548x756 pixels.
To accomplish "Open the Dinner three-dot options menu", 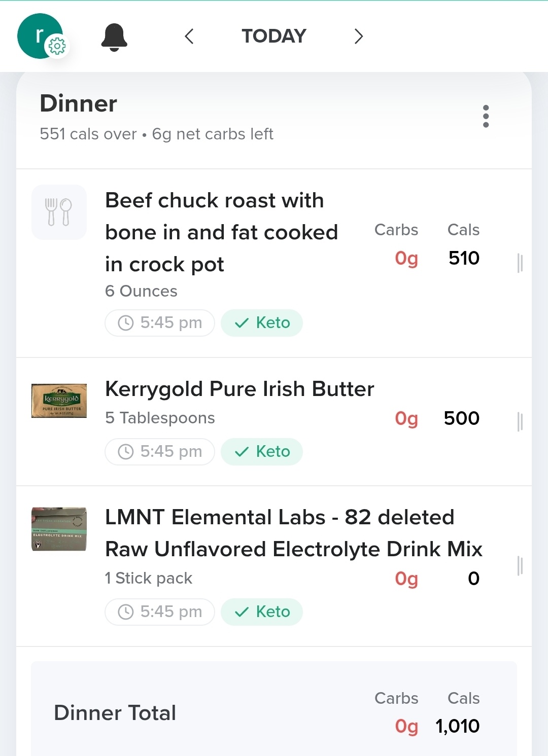I will pos(486,117).
